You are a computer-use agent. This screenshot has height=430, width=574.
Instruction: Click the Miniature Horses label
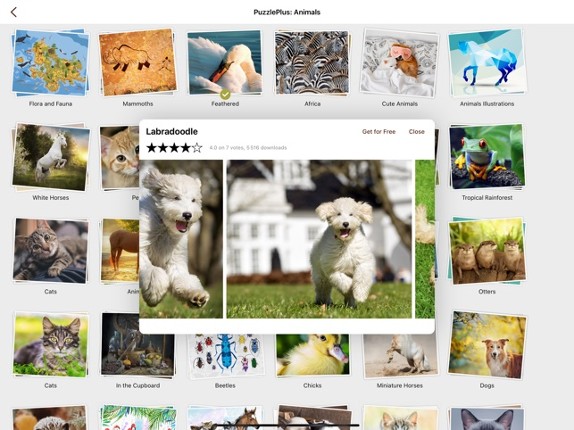(x=400, y=386)
